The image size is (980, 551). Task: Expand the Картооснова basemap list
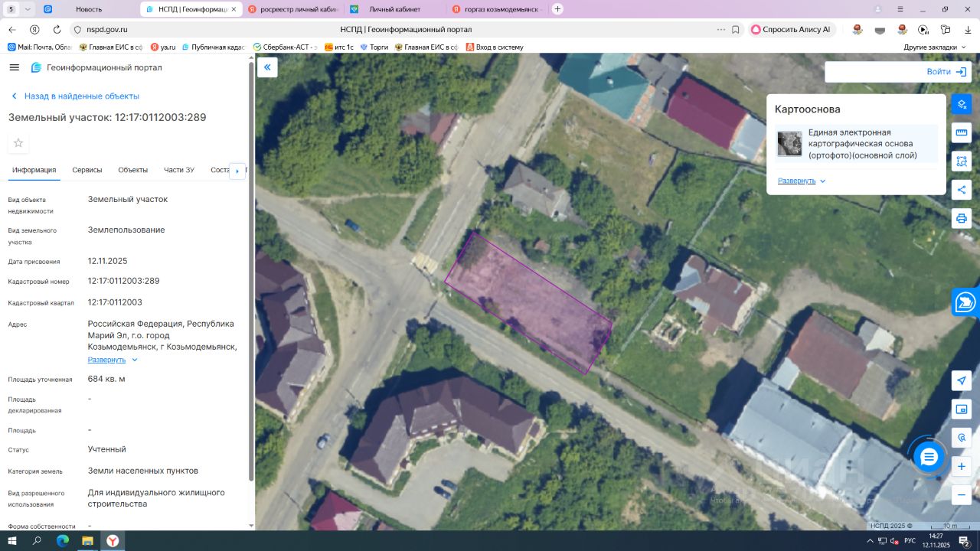(x=802, y=181)
